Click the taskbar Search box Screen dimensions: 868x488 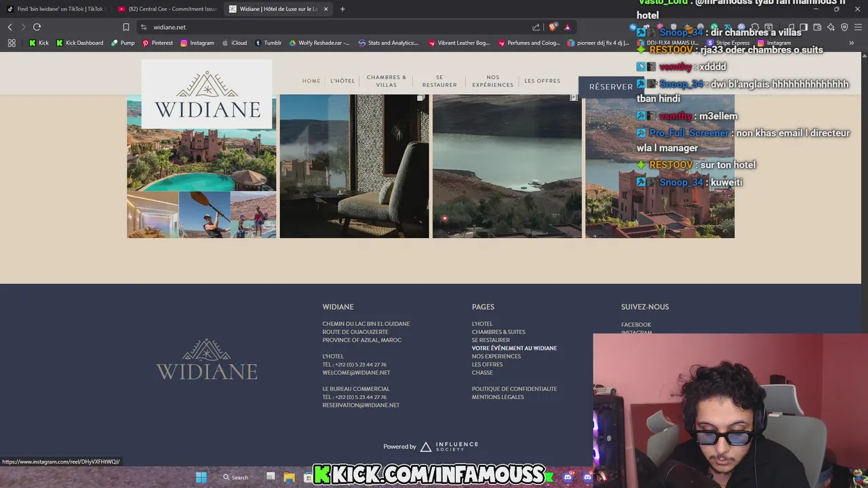click(x=235, y=477)
